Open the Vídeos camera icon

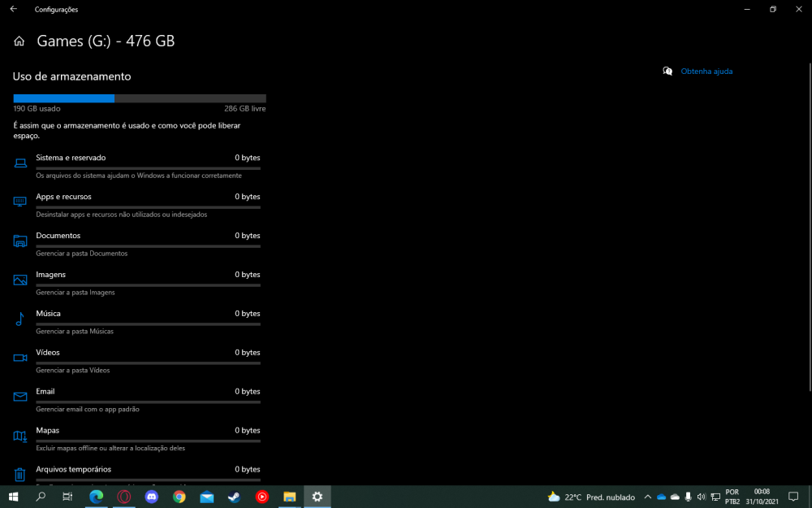point(20,358)
